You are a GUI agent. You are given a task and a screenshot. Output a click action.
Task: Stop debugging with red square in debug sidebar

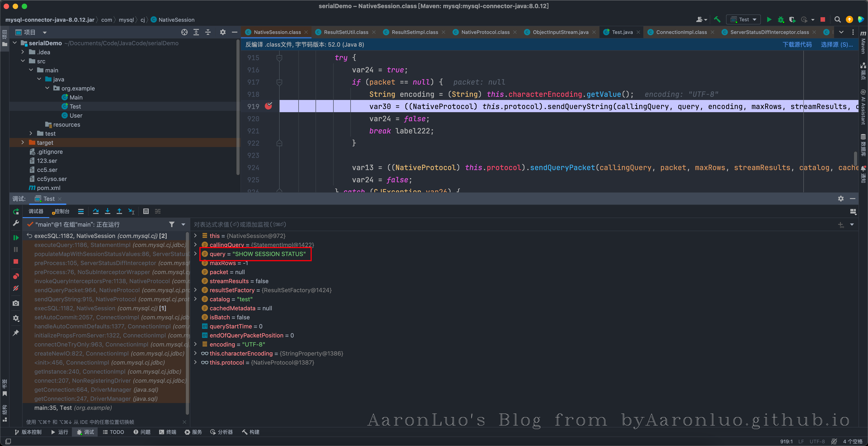coord(16,262)
